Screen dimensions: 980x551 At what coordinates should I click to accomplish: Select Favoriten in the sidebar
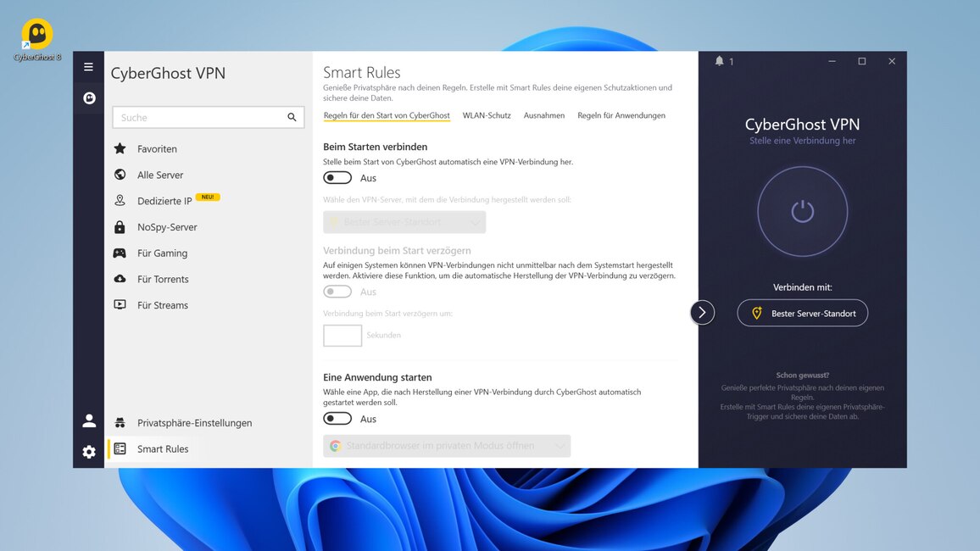point(158,148)
